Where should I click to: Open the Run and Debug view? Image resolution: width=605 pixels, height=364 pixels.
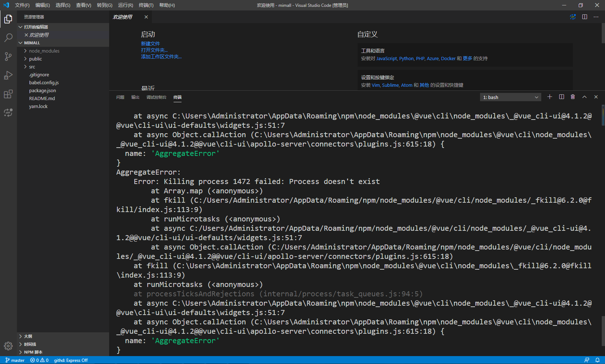8,75
